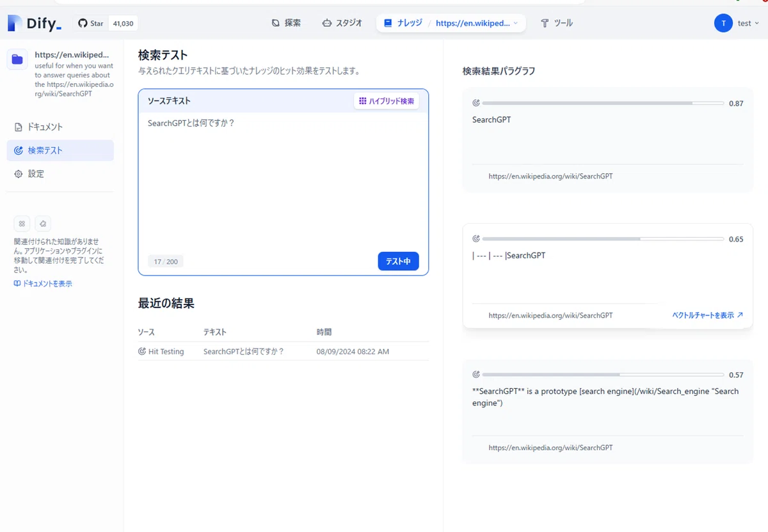Select the Hit Testing recent result row
This screenshot has height=532, width=768.
[283, 352]
